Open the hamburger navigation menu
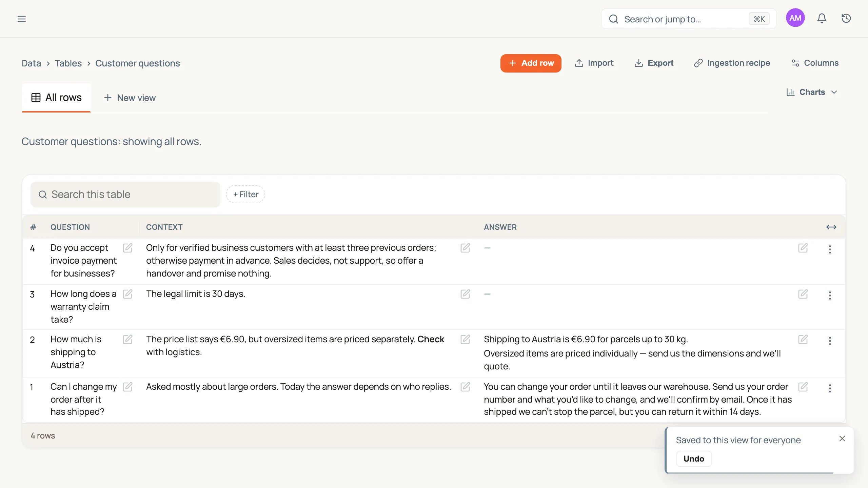The height and width of the screenshot is (488, 868). click(22, 19)
